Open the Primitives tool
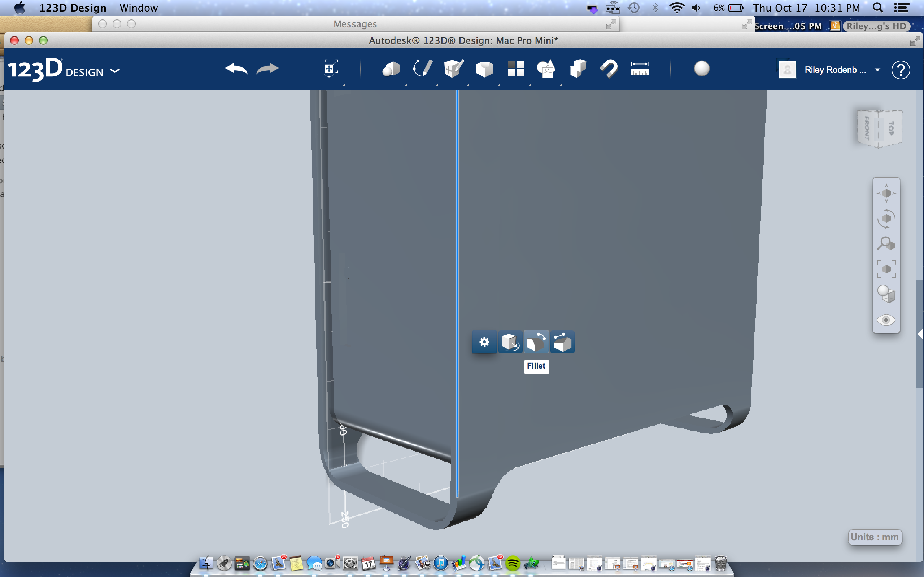Screen dimensions: 924x577 click(x=391, y=69)
